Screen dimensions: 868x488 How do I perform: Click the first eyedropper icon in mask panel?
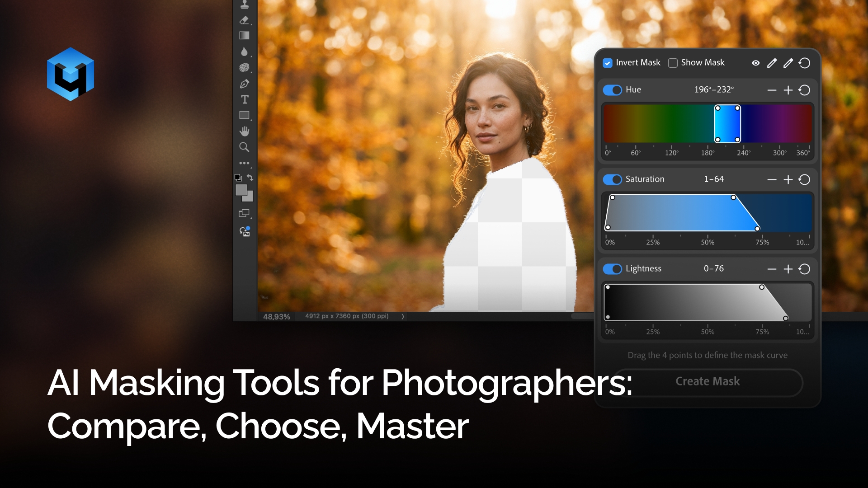(772, 63)
